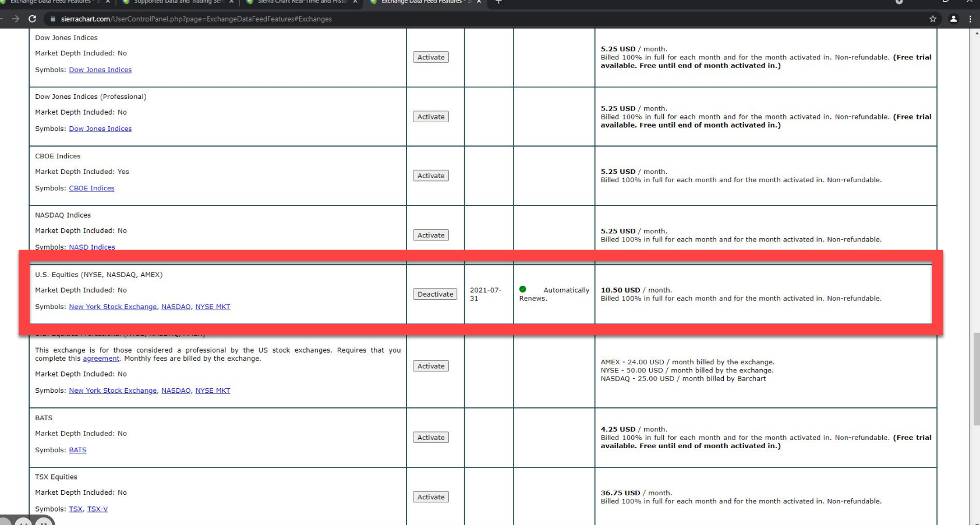980x525 pixels.
Task: Open the professional agreement link
Action: pyautogui.click(x=101, y=359)
